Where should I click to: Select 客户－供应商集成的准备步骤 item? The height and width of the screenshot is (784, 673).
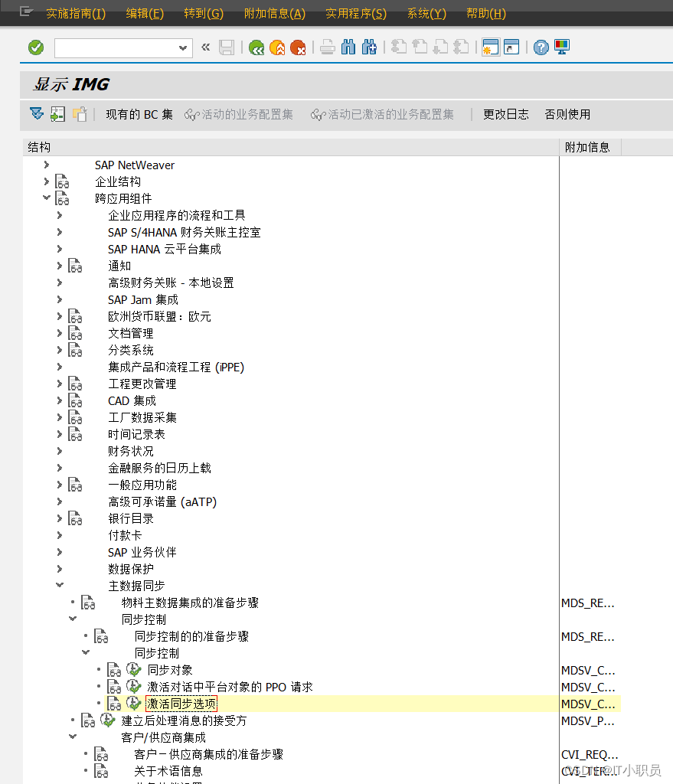coord(208,754)
